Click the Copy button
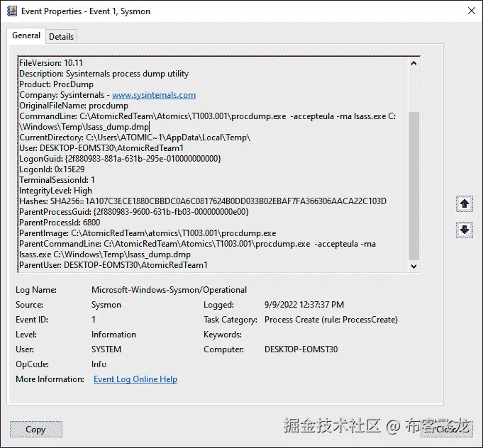Image resolution: width=483 pixels, height=448 pixels. pyautogui.click(x=35, y=430)
